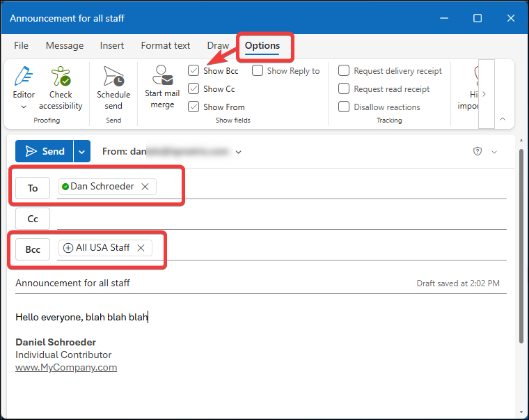
Task: Remove All USA Staff from Bcc
Action: [x=141, y=248]
